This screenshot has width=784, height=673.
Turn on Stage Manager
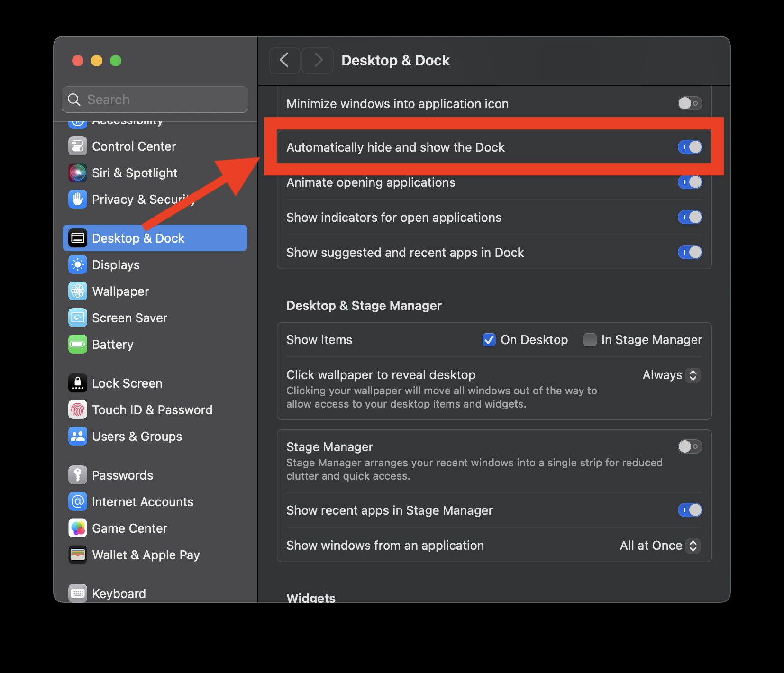click(690, 446)
